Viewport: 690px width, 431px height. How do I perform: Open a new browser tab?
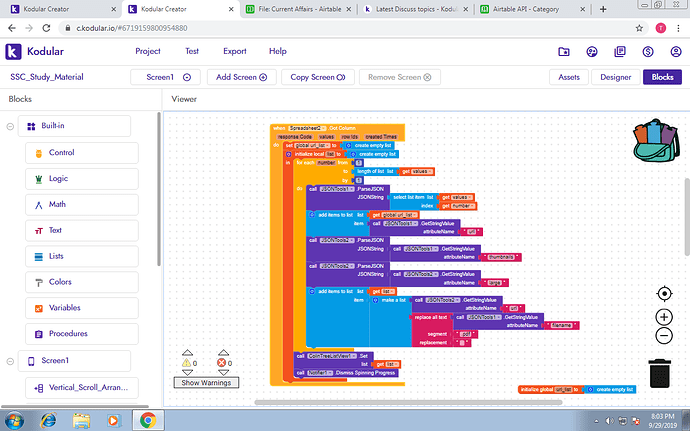(x=603, y=9)
